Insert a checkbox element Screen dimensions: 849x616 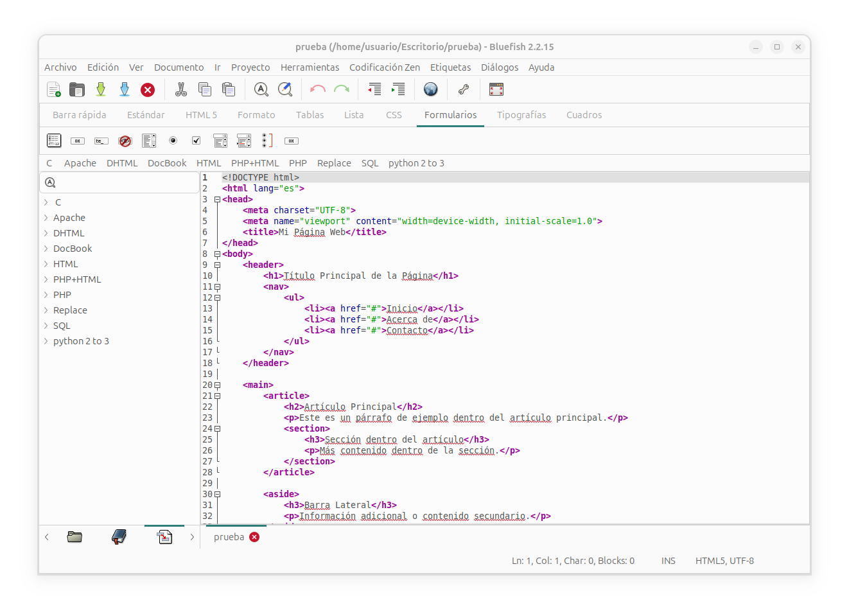(197, 140)
